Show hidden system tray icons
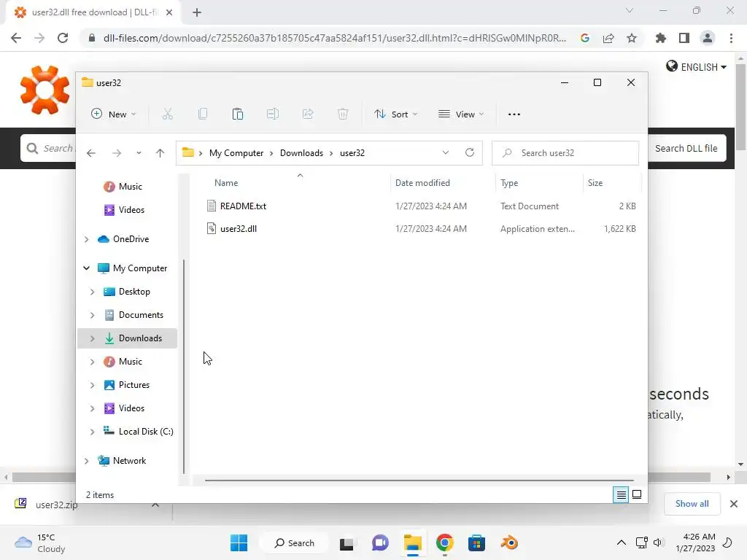The height and width of the screenshot is (560, 747). pos(622,542)
